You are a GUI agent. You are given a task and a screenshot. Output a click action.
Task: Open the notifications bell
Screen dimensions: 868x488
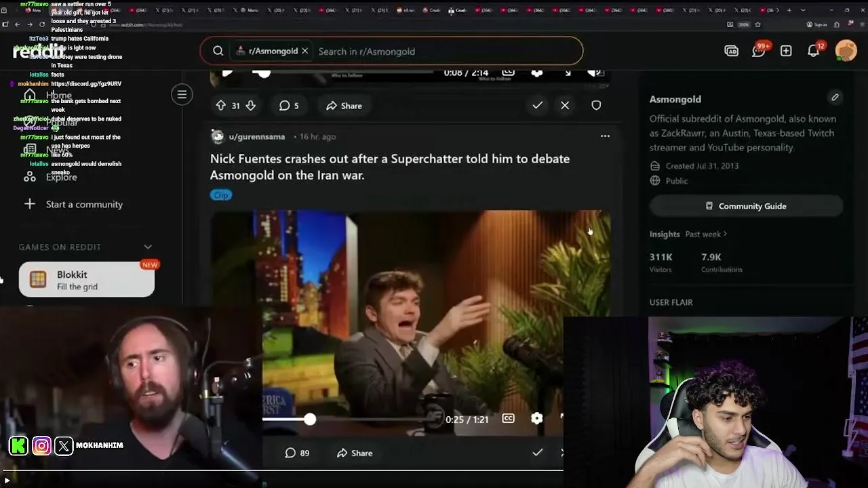click(x=814, y=51)
